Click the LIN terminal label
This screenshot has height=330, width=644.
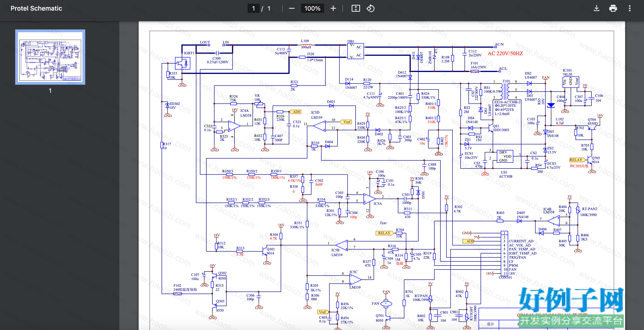[x=226, y=42]
